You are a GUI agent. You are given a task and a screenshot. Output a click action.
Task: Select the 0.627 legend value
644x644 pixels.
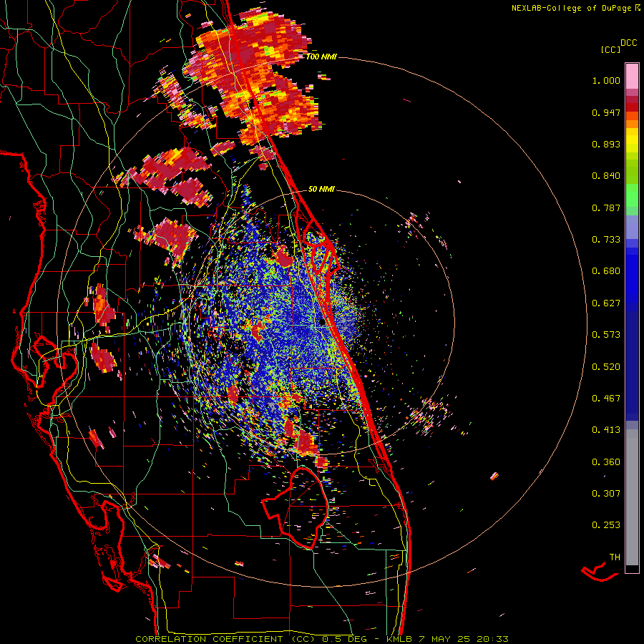coord(606,303)
